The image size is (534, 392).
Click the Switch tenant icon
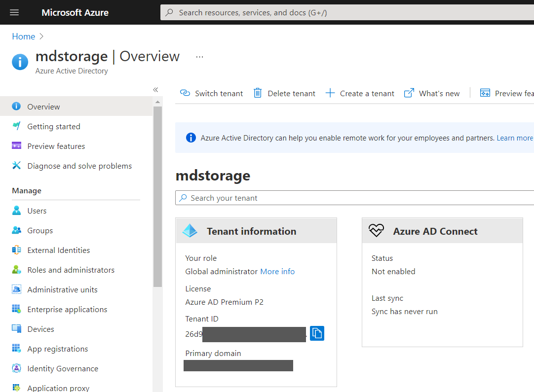coord(185,93)
